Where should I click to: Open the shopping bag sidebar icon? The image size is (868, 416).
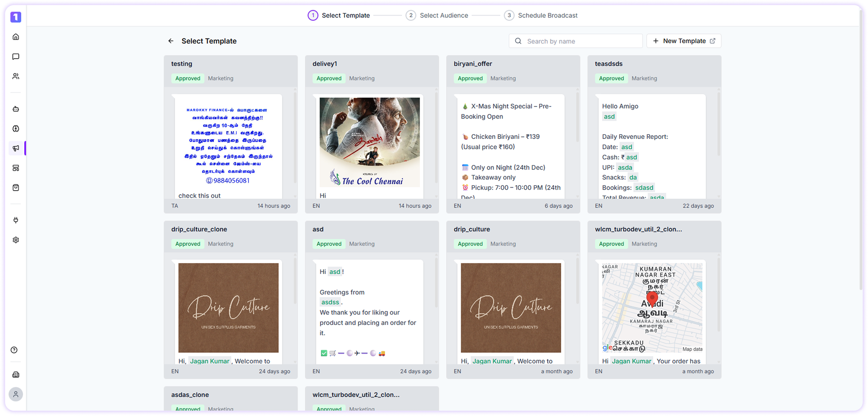point(16,187)
